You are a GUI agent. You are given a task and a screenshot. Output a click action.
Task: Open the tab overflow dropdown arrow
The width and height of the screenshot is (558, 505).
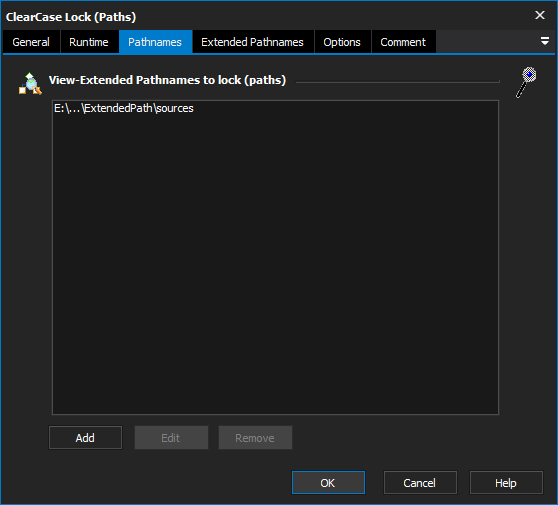pos(544,41)
